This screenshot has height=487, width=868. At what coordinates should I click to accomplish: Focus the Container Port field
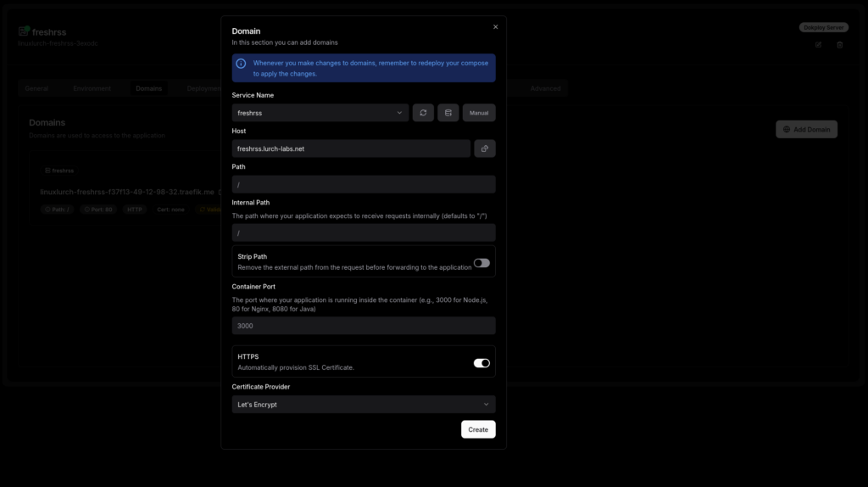(x=364, y=326)
